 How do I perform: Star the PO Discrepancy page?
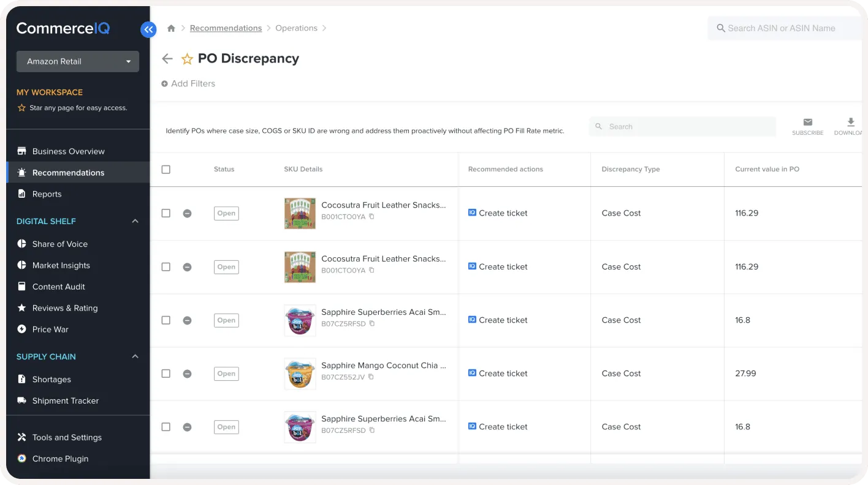(187, 59)
